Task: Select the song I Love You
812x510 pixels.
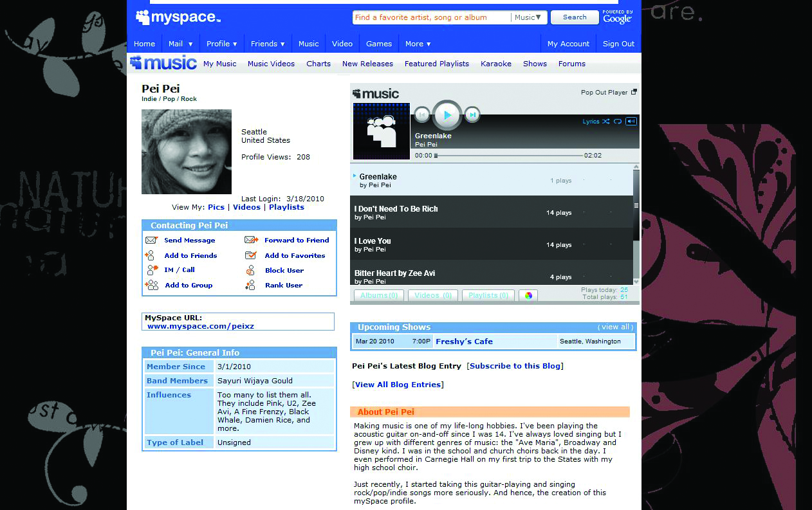Action: pos(492,244)
